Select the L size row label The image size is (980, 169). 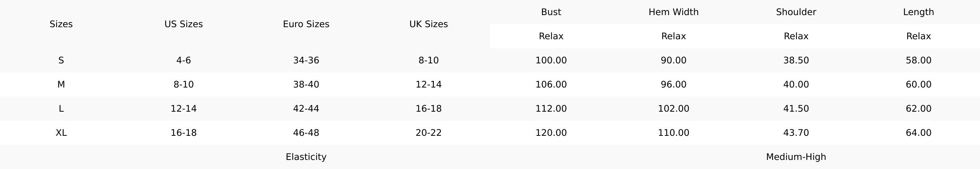(x=61, y=109)
